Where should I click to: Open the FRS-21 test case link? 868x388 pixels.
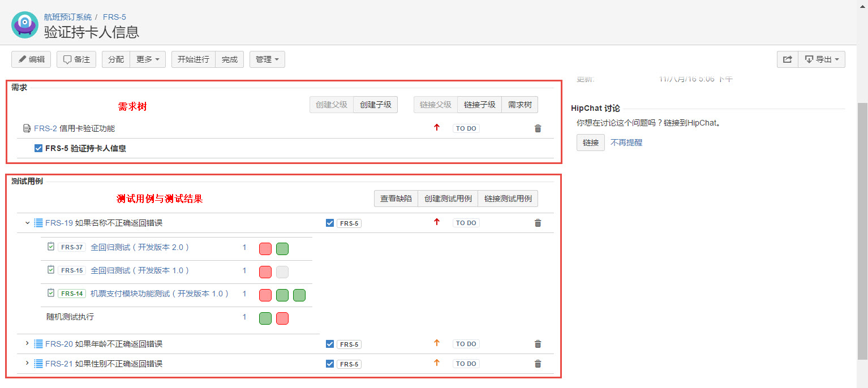[59, 364]
